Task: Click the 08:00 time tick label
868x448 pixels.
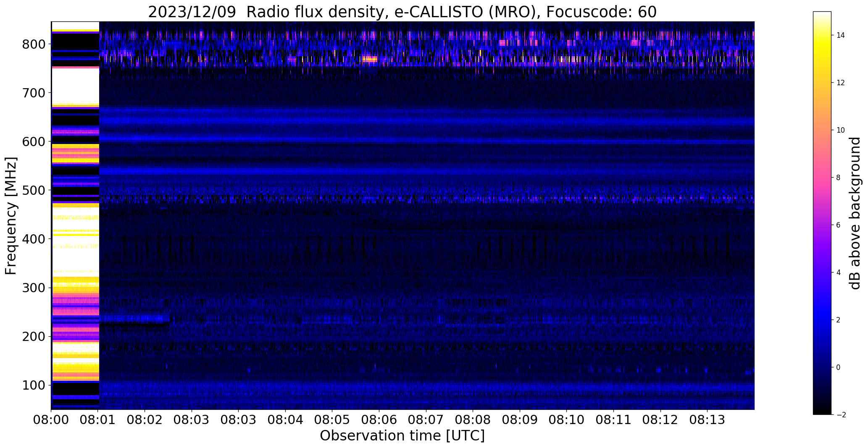Action: (51, 420)
